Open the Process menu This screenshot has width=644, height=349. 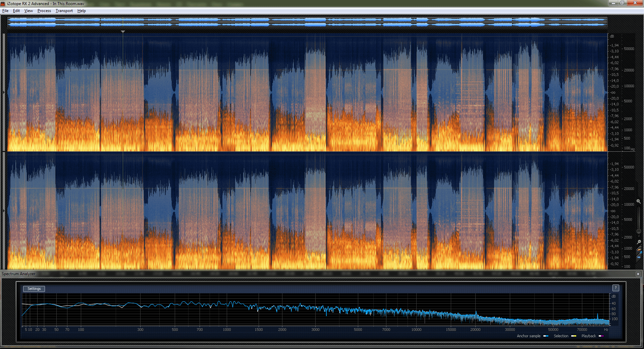[x=44, y=11]
